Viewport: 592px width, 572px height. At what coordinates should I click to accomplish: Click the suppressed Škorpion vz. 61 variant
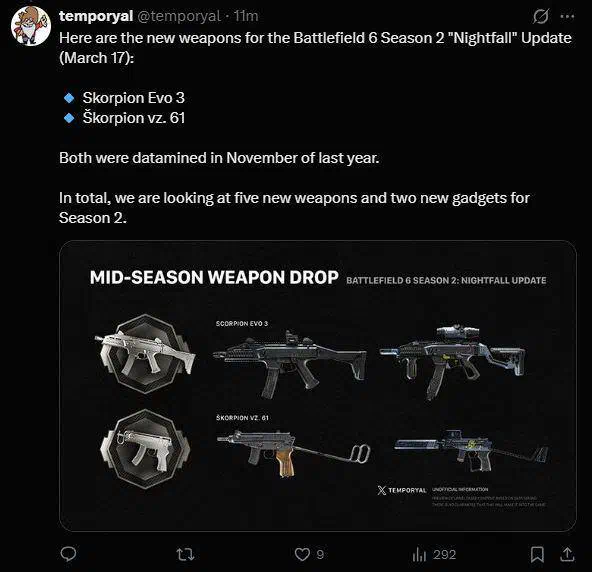[x=471, y=450]
